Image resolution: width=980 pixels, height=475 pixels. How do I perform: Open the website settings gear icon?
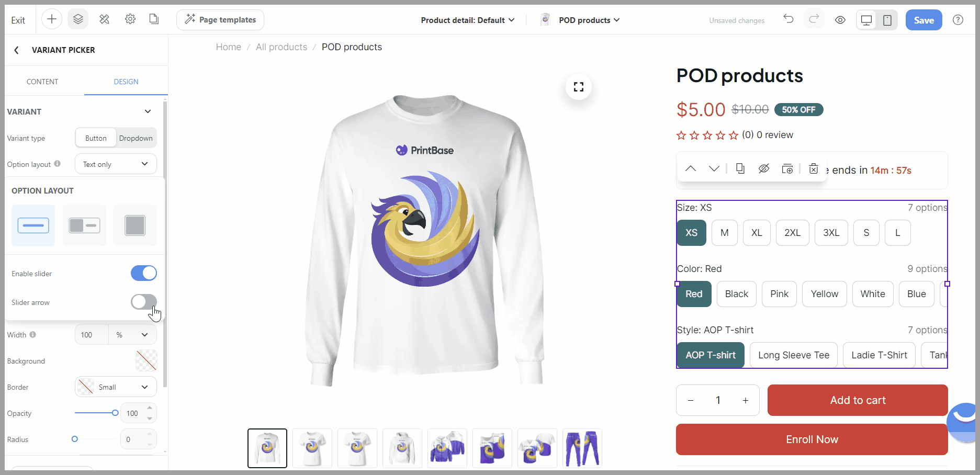[130, 19]
